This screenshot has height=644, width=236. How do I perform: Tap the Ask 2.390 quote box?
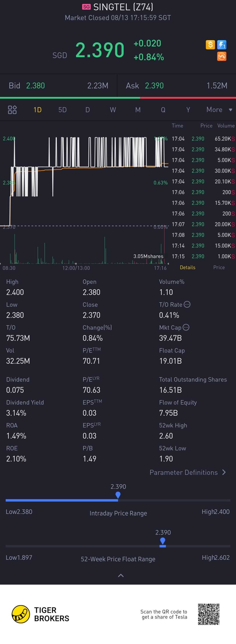[x=177, y=86]
